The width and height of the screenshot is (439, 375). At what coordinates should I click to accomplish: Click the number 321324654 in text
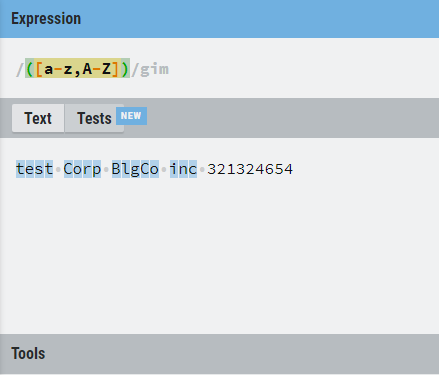tap(250, 169)
